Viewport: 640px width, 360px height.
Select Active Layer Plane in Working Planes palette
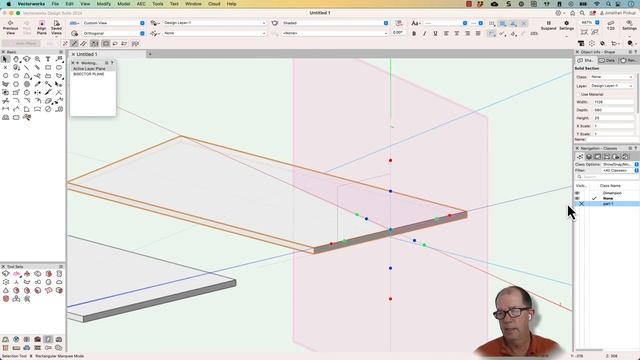(93, 69)
